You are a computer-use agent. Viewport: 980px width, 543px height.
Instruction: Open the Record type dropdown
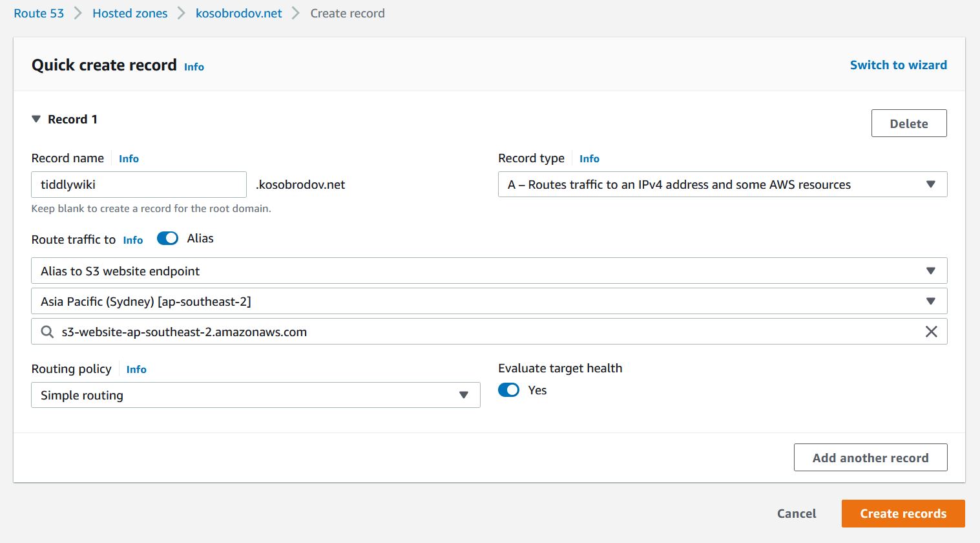coord(722,184)
